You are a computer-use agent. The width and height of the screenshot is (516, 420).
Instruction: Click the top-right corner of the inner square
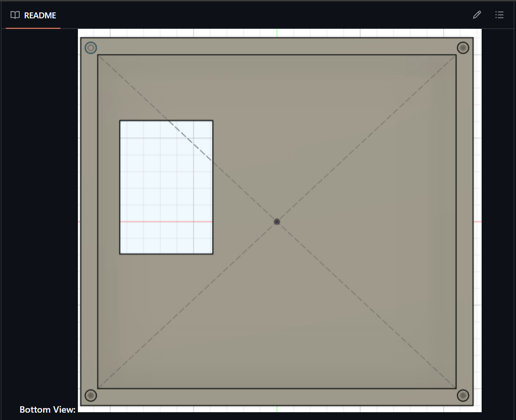[x=456, y=55]
